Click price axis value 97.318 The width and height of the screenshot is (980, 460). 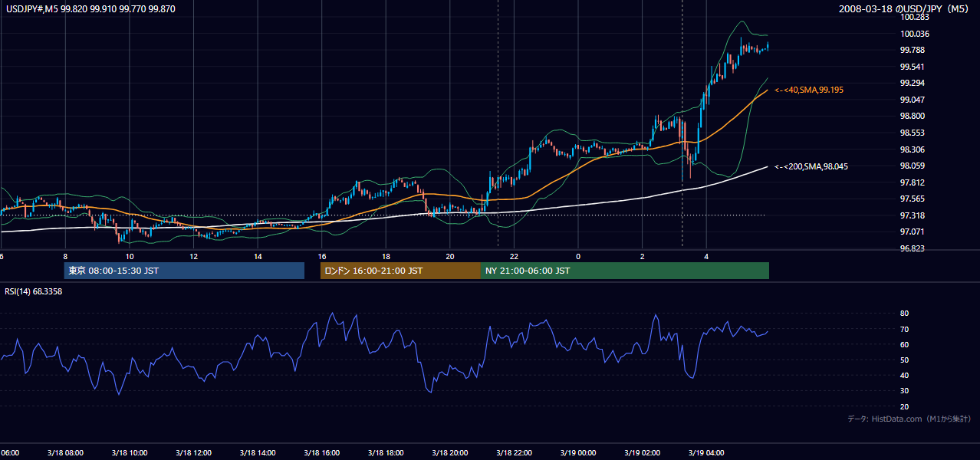[914, 215]
